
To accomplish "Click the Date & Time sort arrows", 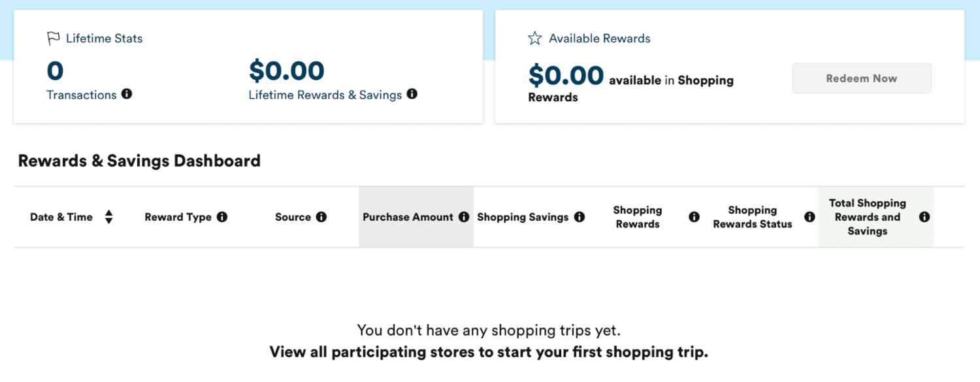I will coord(108,216).
